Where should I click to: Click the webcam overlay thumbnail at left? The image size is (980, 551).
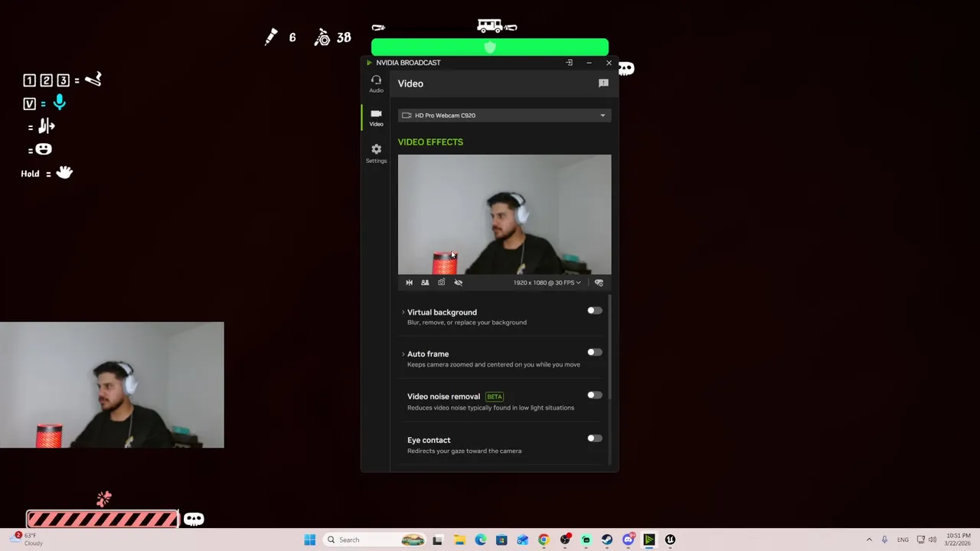112,385
